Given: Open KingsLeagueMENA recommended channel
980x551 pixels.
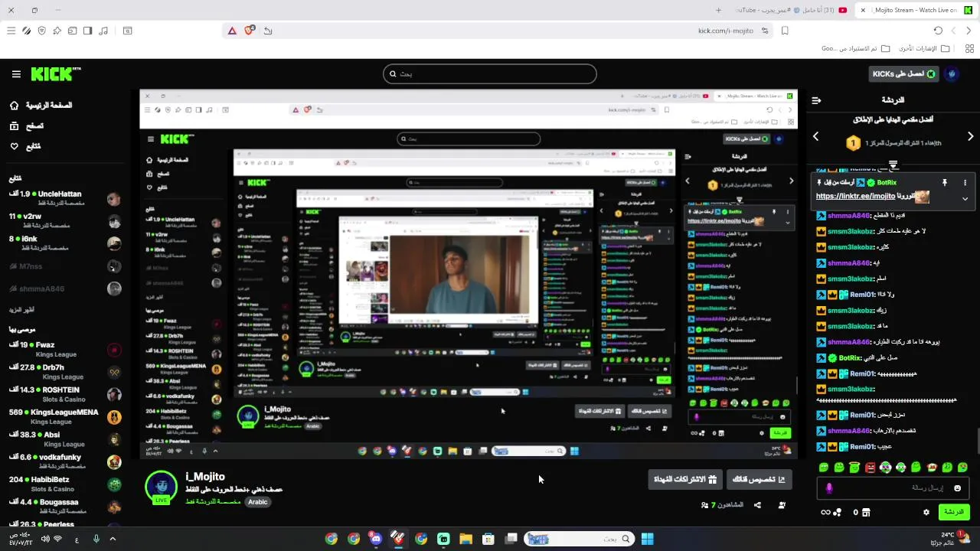Looking at the screenshot, I should (x=64, y=416).
